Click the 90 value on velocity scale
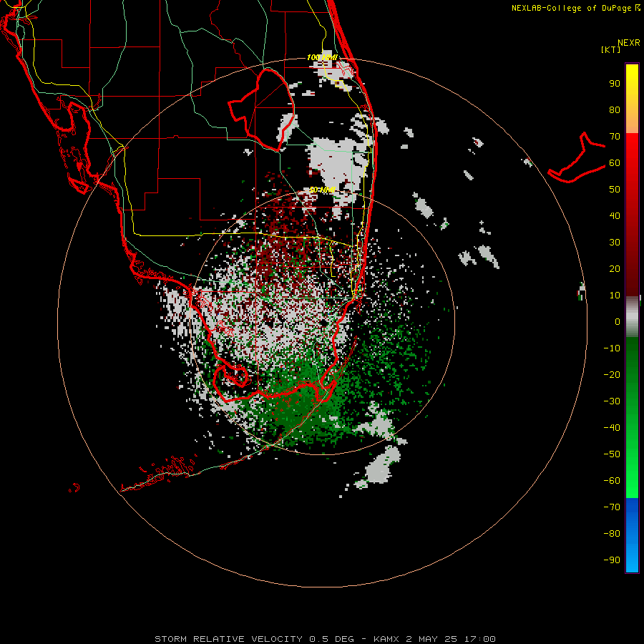This screenshot has height=644, width=644. [615, 84]
